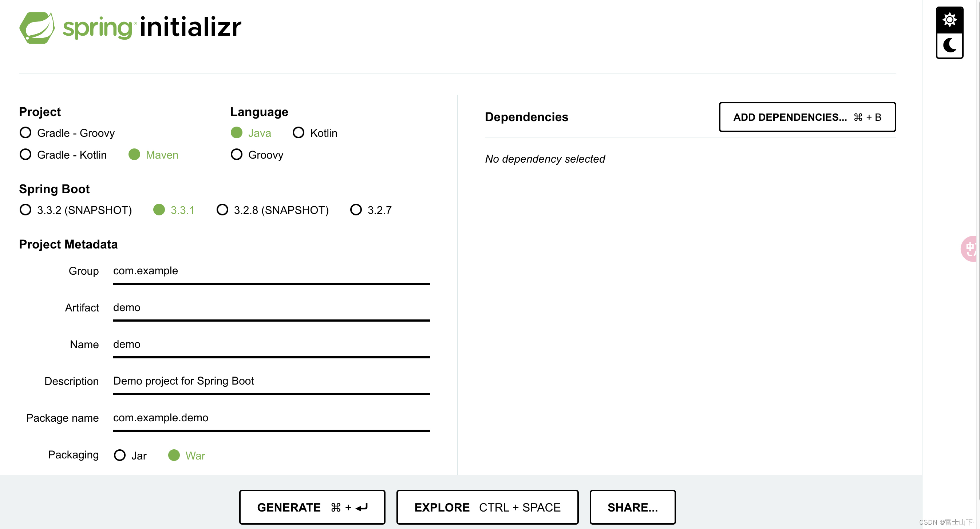Image resolution: width=980 pixels, height=529 pixels.
Task: Select Groovy as the language
Action: point(236,154)
